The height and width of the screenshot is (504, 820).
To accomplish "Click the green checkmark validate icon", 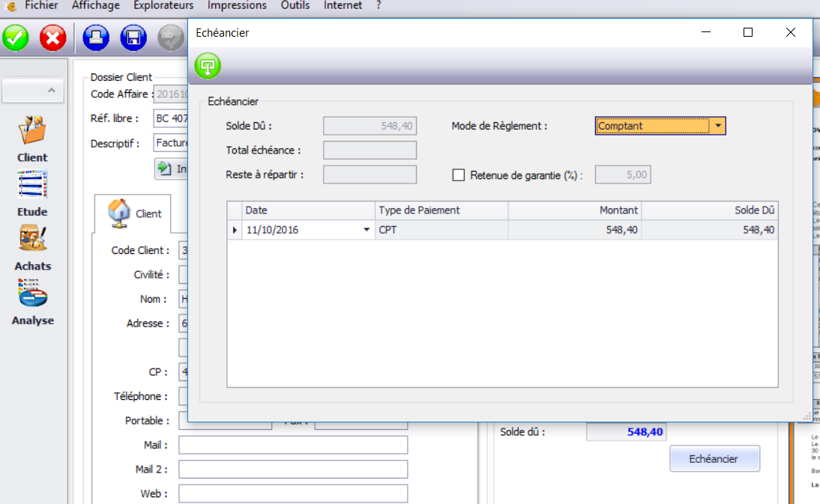I will point(16,37).
